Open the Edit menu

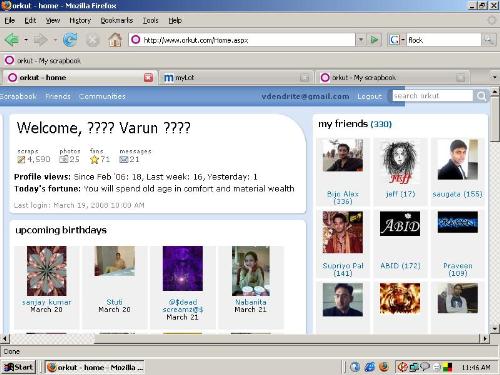click(x=30, y=21)
